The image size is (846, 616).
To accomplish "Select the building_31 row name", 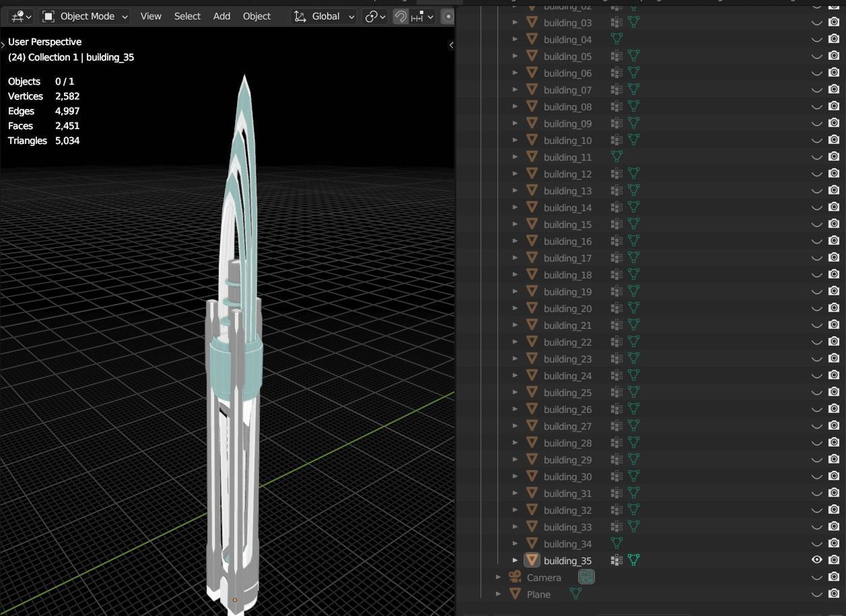I will [x=567, y=494].
